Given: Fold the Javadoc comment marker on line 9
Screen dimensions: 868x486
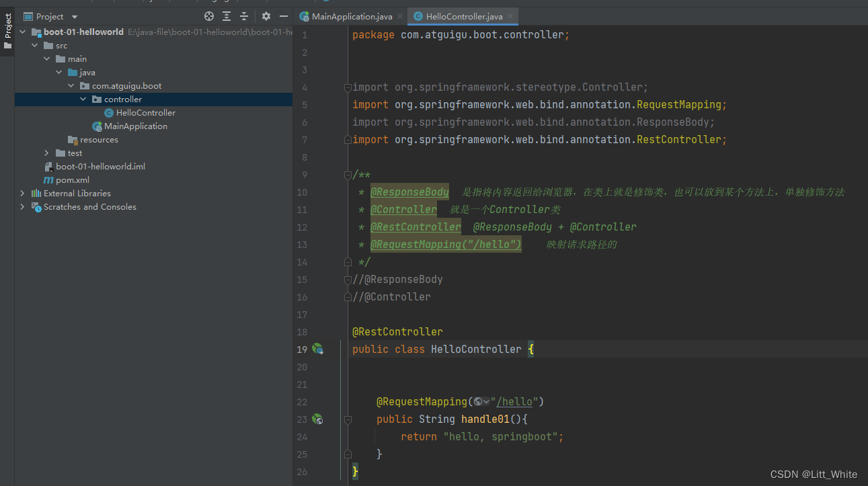Looking at the screenshot, I should (348, 175).
